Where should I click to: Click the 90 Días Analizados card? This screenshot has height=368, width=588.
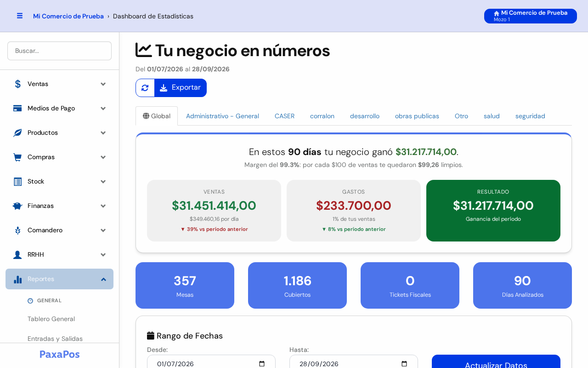pos(522,285)
